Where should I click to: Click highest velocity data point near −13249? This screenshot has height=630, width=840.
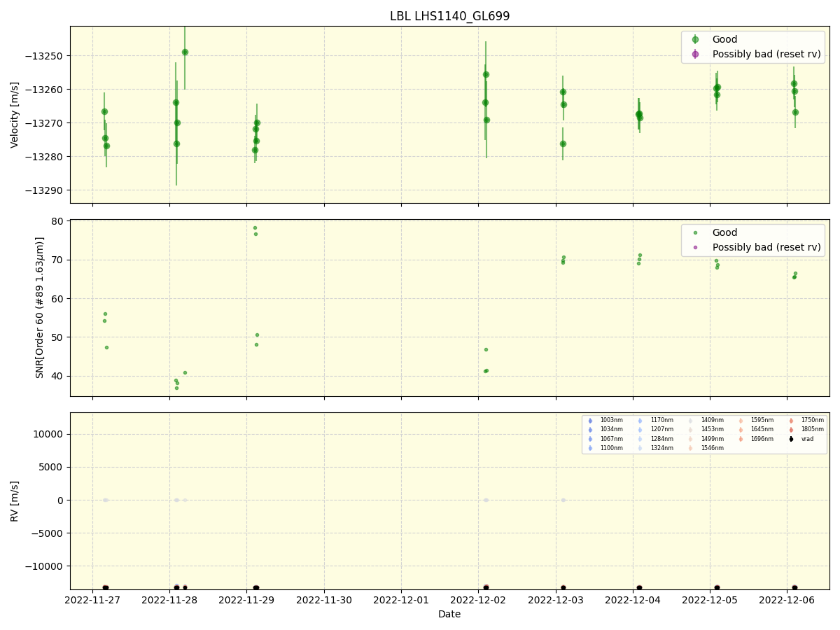tap(185, 52)
